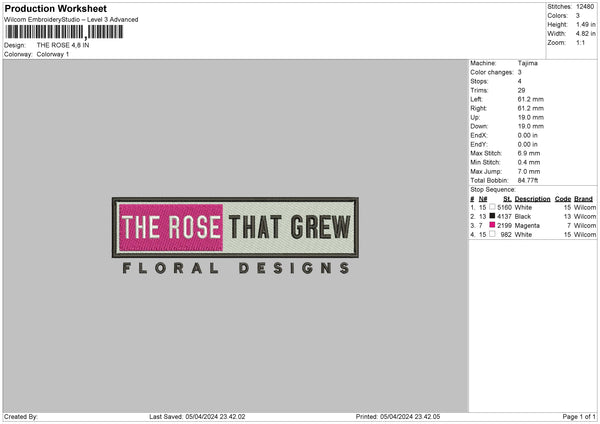Click the FLORAL DESIGNS lettering
The width and height of the screenshot is (600, 424).
(236, 268)
